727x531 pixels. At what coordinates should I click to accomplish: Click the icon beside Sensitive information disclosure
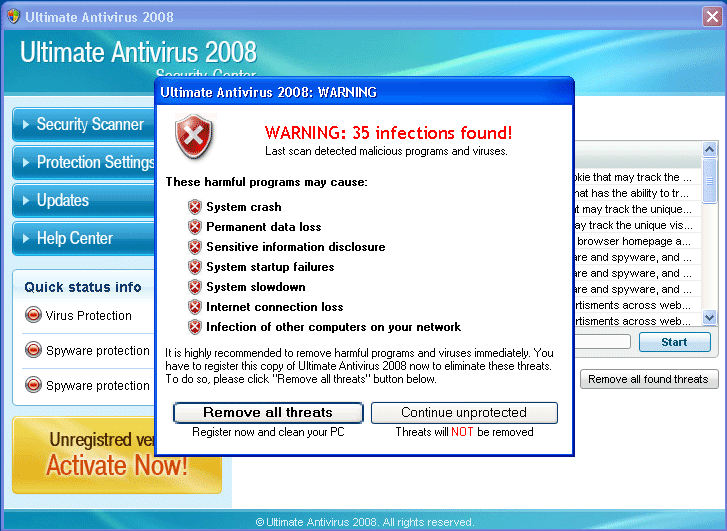(x=195, y=247)
